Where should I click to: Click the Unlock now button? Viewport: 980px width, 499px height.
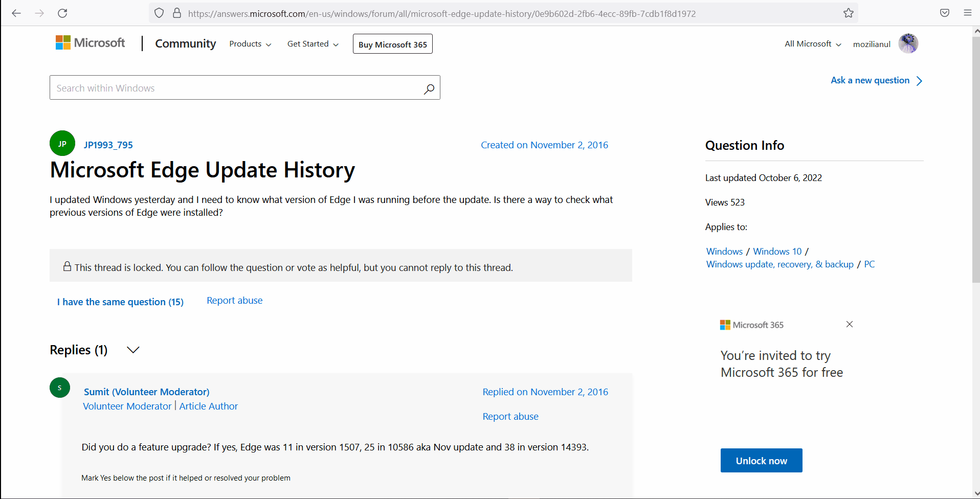pos(761,460)
